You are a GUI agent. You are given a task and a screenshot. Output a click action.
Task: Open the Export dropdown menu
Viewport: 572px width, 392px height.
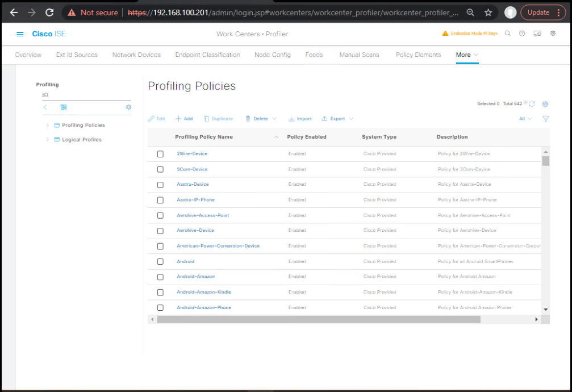pyautogui.click(x=351, y=119)
